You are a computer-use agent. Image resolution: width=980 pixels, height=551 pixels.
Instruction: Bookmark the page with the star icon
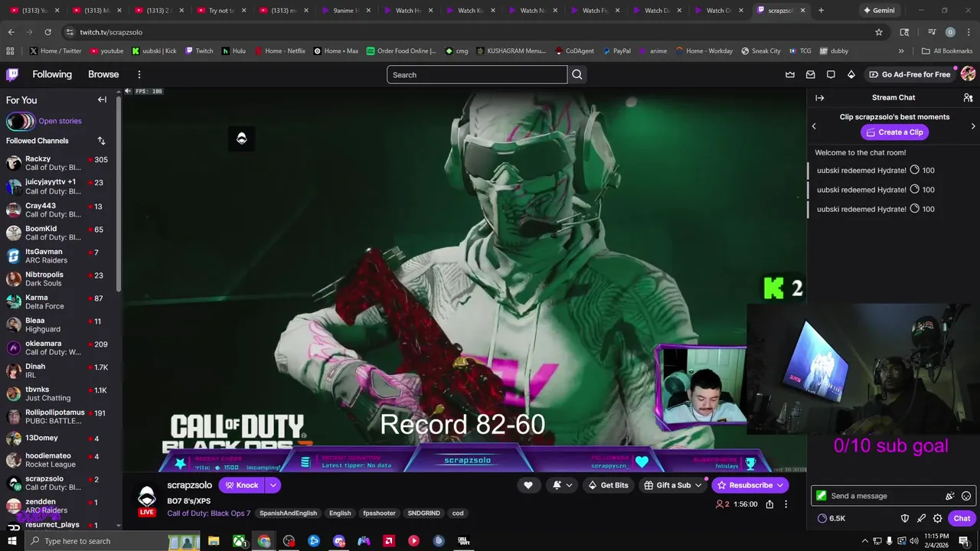(879, 32)
